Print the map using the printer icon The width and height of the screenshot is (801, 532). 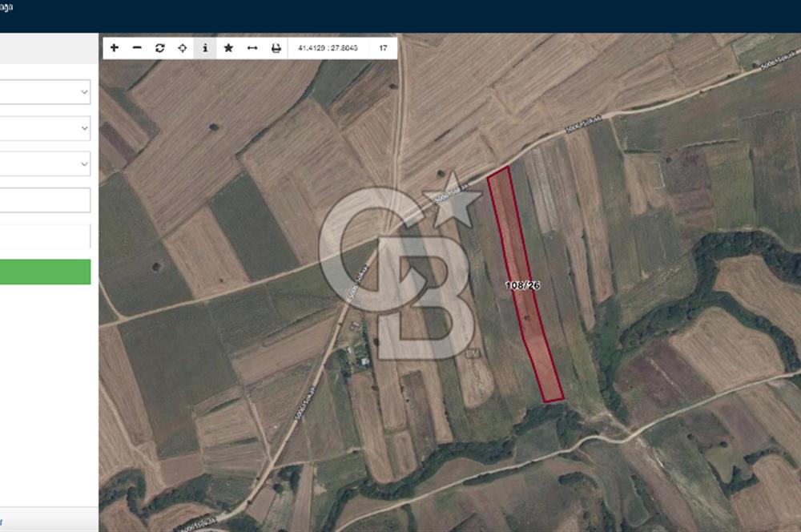click(276, 48)
